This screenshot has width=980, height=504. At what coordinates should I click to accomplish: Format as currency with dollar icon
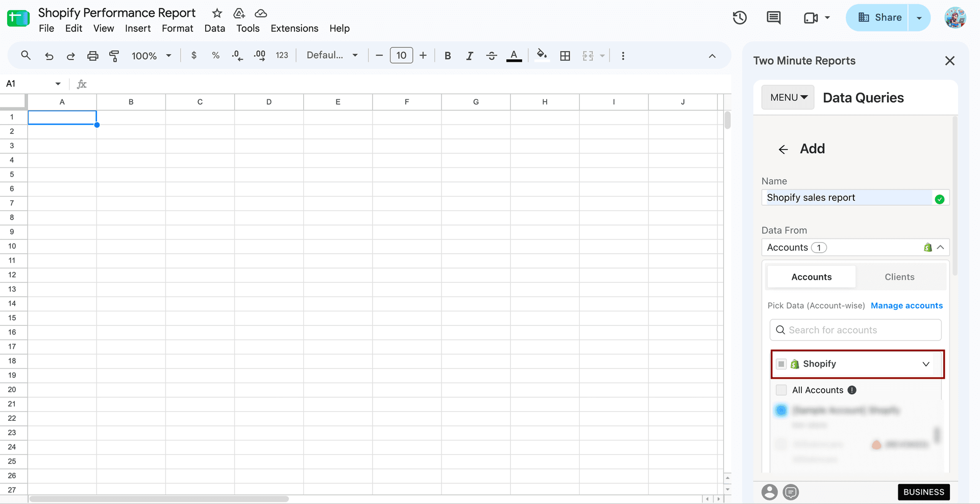(x=194, y=55)
